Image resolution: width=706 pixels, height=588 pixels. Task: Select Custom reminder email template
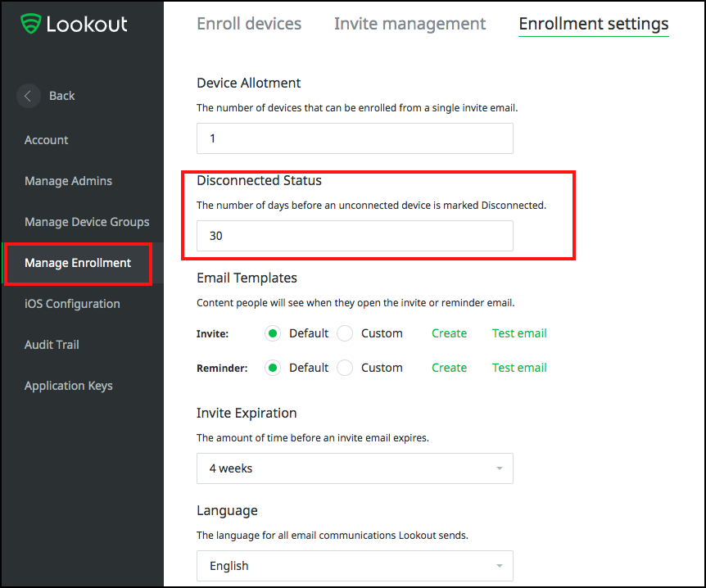click(345, 368)
